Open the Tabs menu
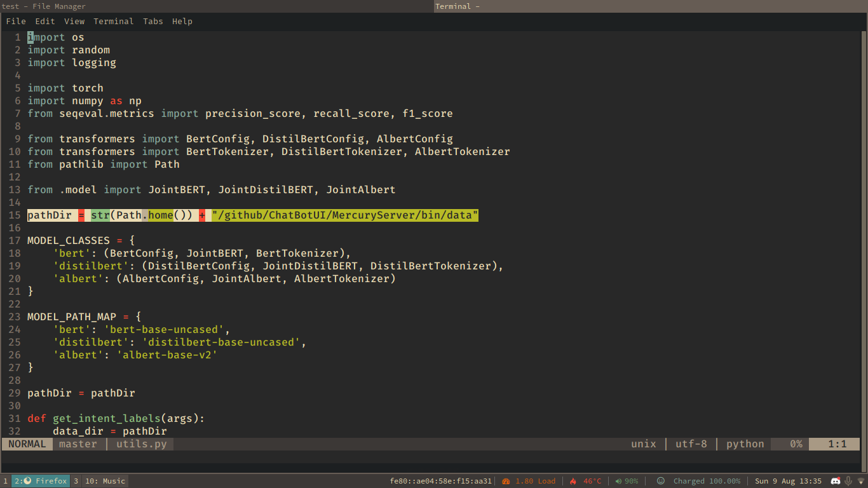 pos(153,22)
